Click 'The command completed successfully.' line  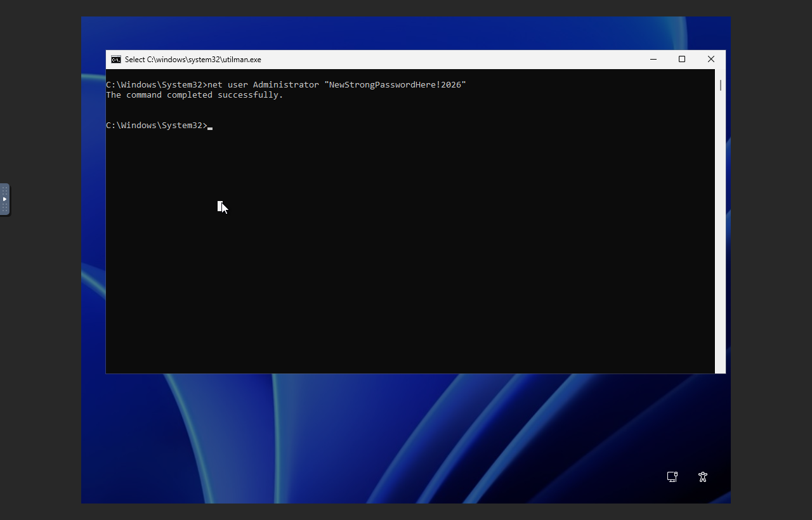(195, 95)
